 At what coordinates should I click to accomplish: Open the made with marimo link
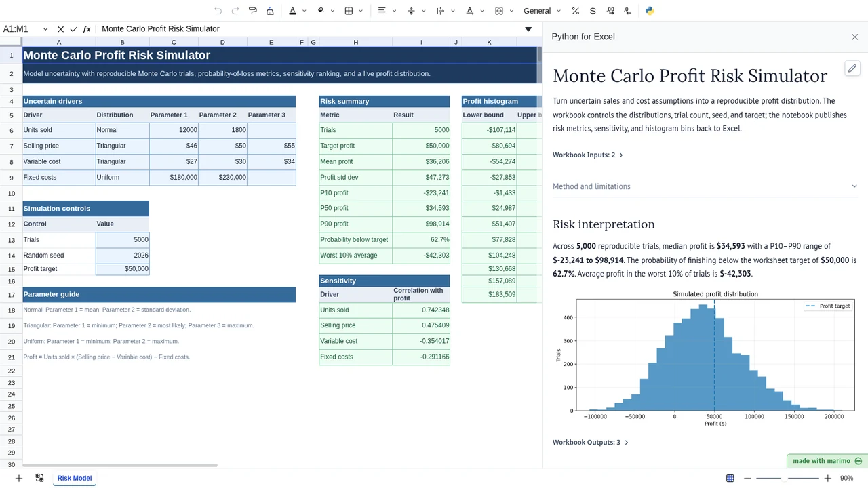827,461
